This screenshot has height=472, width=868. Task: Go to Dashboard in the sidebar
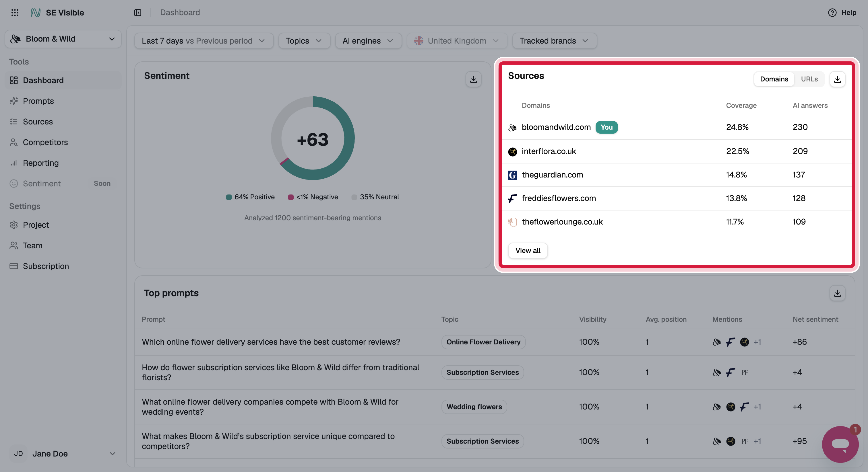63,81
